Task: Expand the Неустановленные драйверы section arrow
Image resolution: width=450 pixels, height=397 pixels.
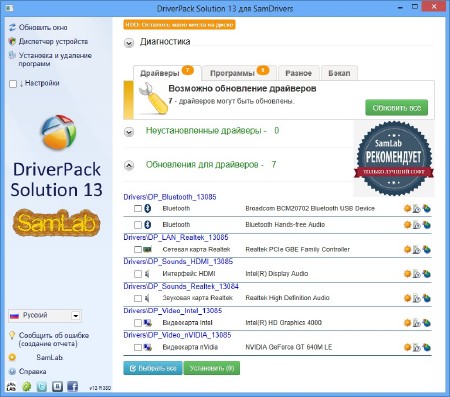Action: [129, 132]
